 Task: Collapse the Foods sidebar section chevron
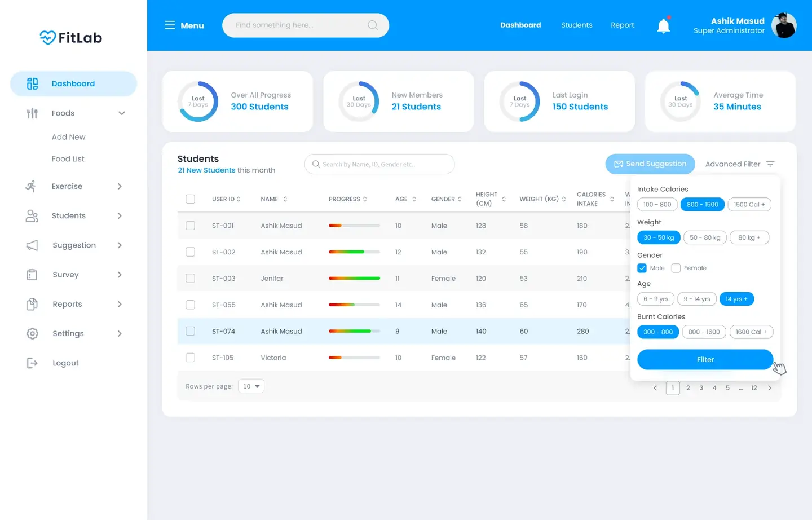point(121,113)
